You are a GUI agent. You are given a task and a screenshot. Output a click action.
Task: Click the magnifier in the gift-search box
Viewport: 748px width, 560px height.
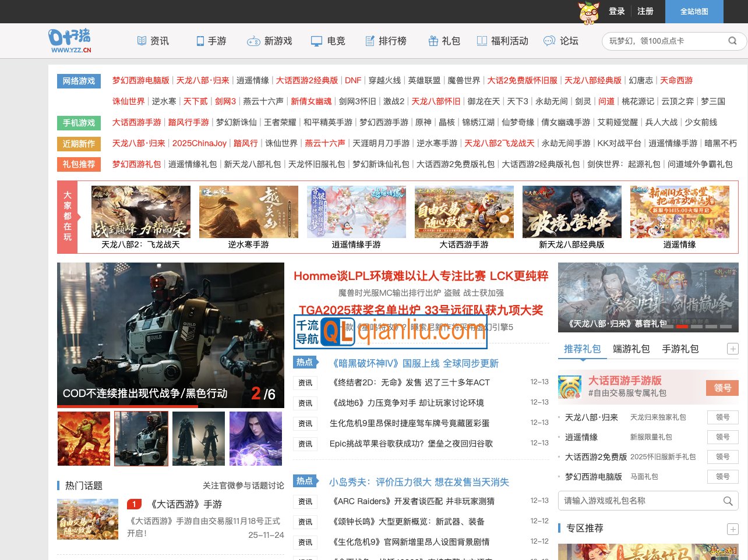coord(727,500)
